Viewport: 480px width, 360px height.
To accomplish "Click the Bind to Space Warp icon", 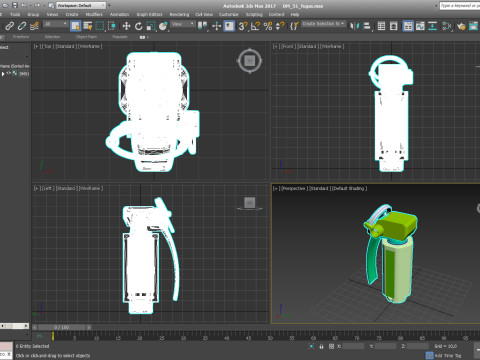I will [34, 26].
